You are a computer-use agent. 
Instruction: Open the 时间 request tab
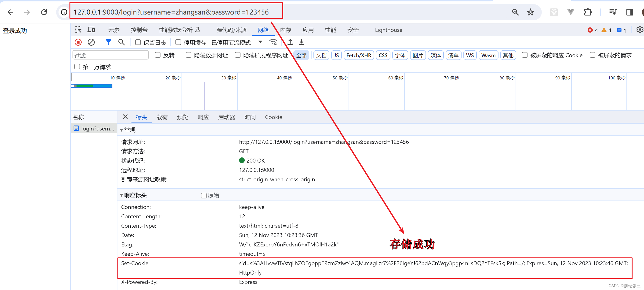(x=250, y=117)
